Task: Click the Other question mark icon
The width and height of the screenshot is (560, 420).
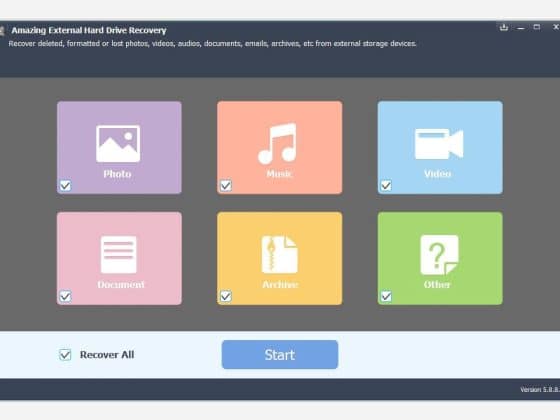Action: 440,255
